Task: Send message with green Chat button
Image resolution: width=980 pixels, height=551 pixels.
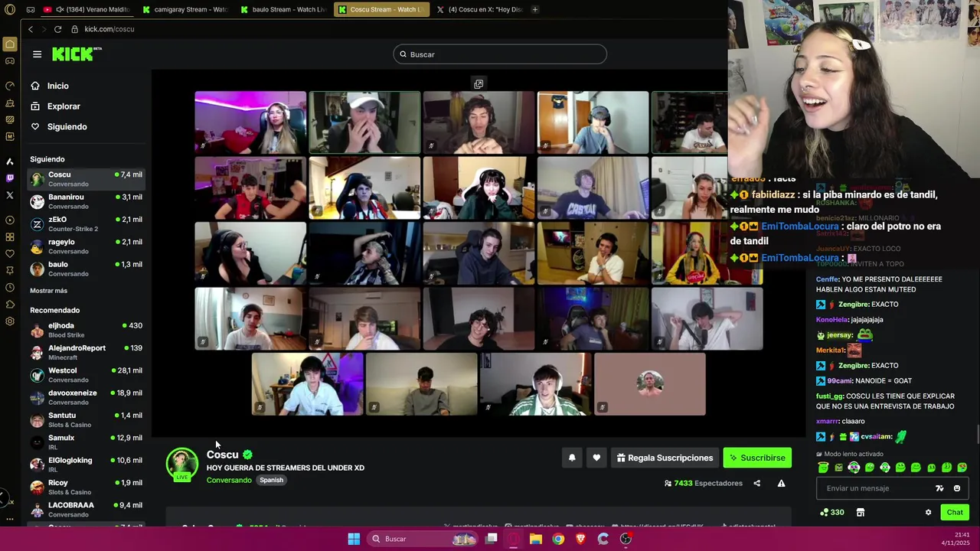Action: click(955, 512)
